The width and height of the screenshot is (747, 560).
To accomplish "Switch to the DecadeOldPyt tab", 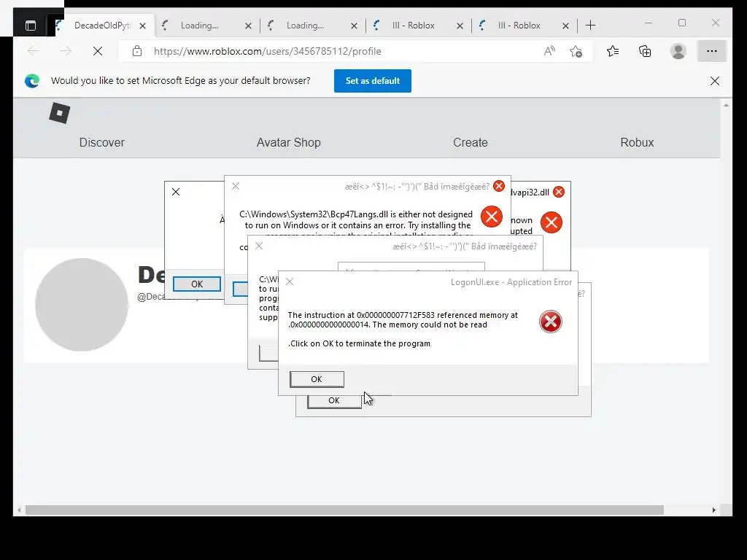I will tap(102, 26).
